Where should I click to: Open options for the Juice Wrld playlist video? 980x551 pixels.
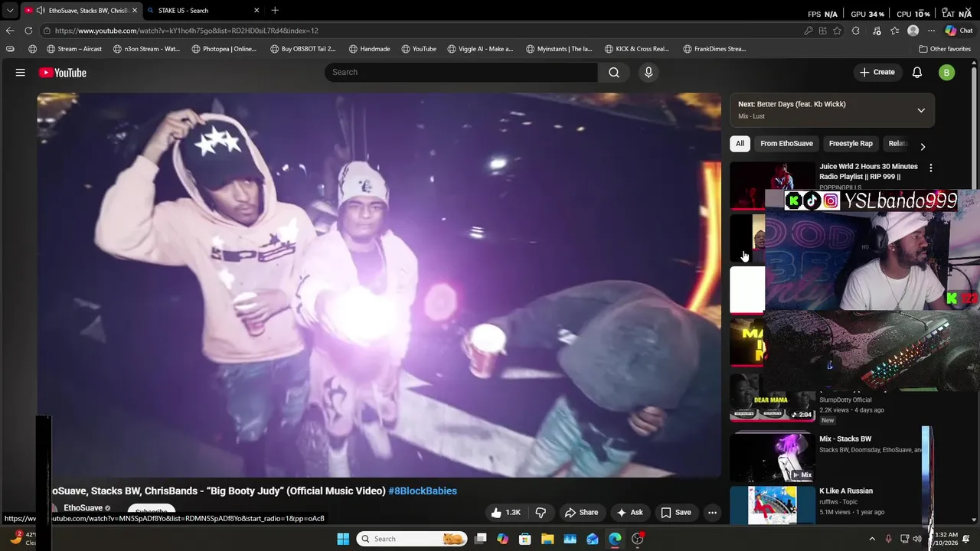pos(931,168)
